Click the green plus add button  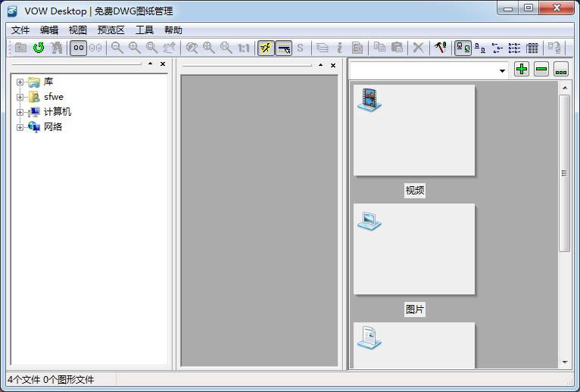[522, 69]
